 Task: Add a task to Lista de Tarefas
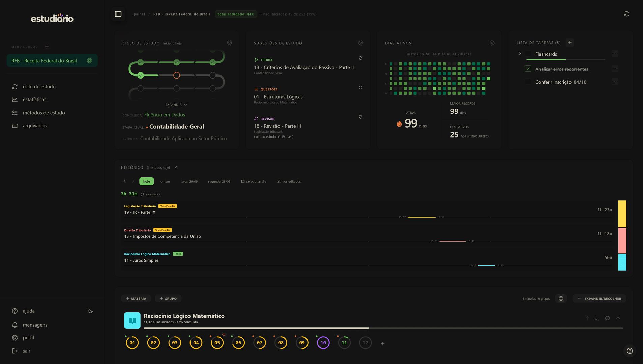click(570, 42)
